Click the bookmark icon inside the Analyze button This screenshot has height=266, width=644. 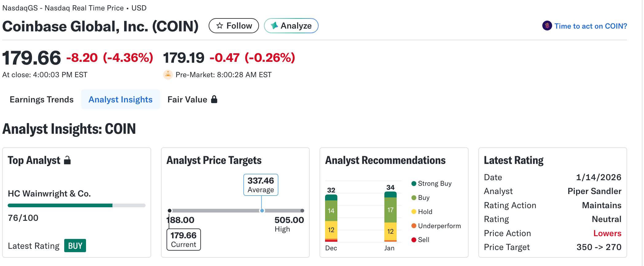(274, 26)
